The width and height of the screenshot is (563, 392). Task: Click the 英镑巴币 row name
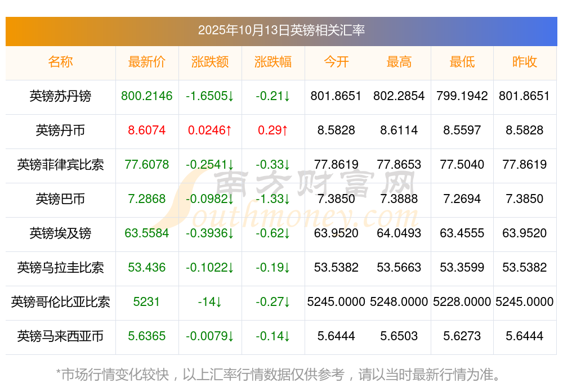(x=60, y=199)
